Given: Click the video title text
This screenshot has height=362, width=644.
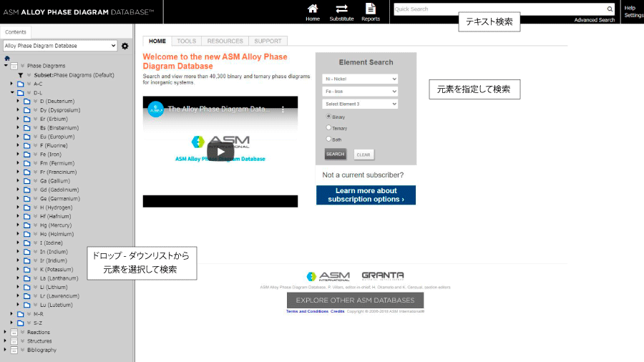Looking at the screenshot, I should click(219, 109).
